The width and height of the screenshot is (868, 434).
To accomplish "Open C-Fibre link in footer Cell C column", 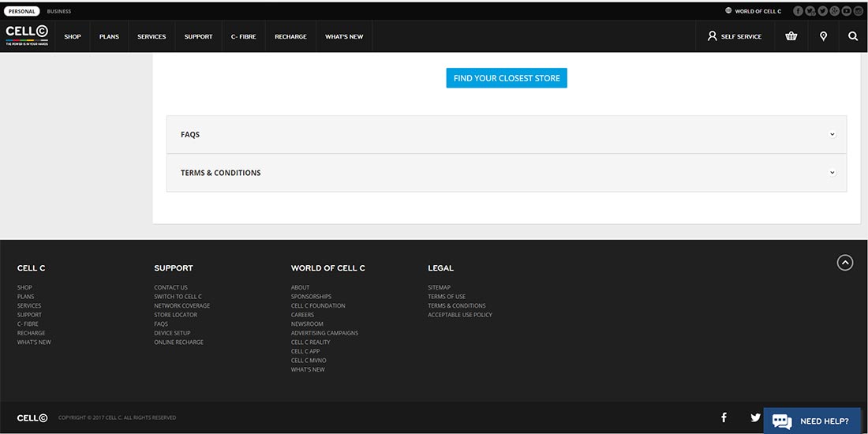I will coord(28,324).
